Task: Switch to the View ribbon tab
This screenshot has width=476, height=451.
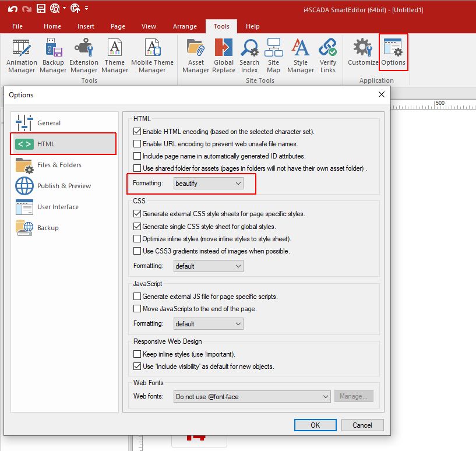Action: tap(149, 26)
